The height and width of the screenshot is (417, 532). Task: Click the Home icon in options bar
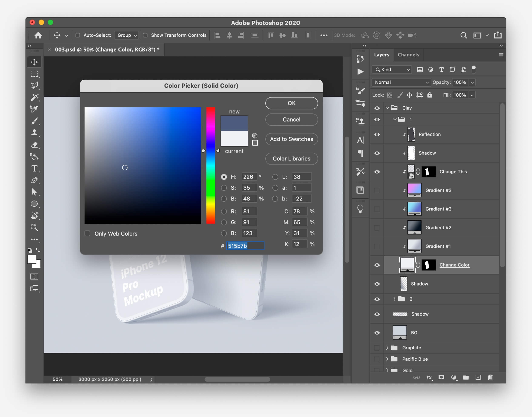click(x=38, y=35)
